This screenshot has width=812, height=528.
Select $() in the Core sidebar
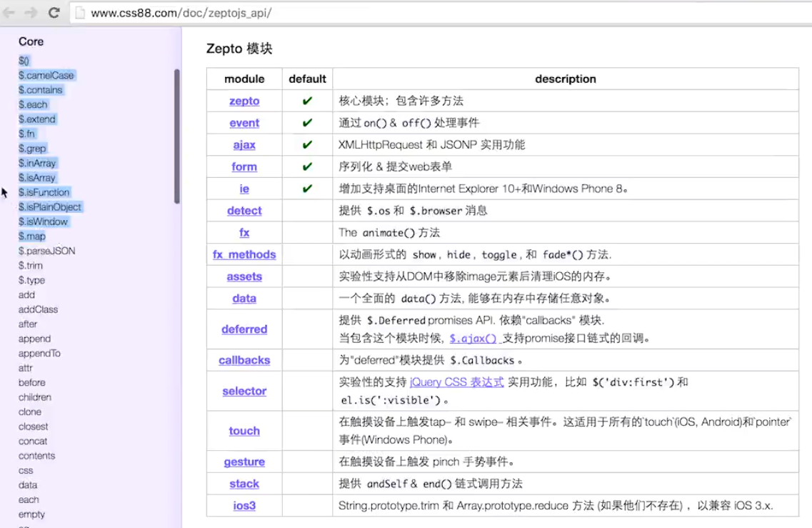24,61
